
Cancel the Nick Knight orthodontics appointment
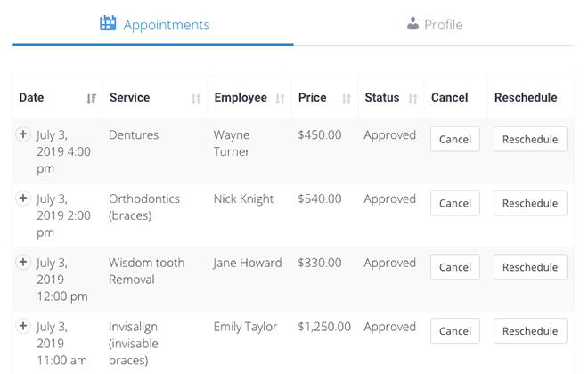click(x=455, y=203)
